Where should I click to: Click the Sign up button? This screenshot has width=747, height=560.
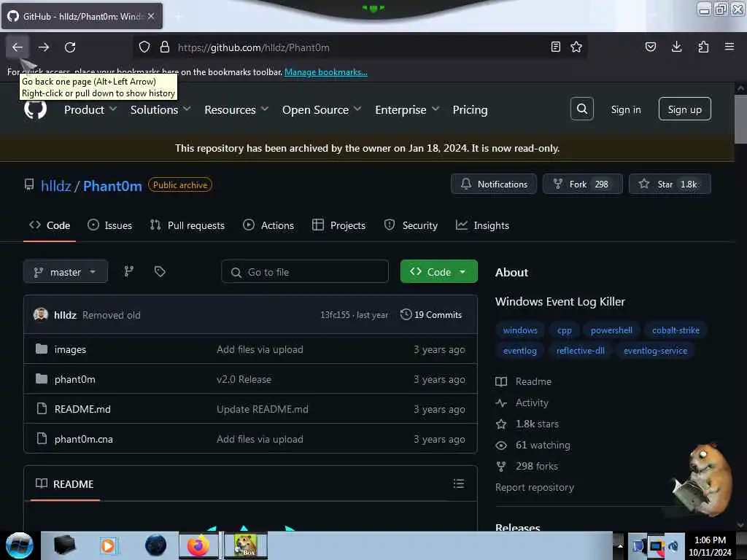click(684, 109)
